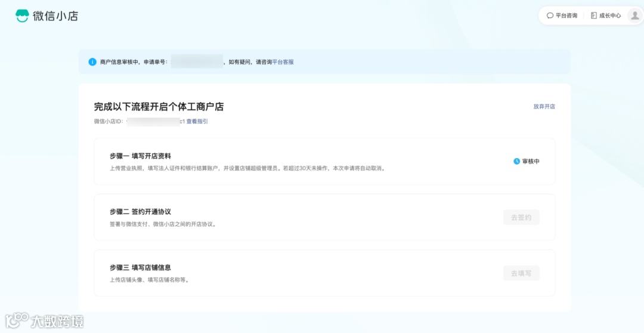
Task: Click the blue info icon in notice banner
Action: point(92,62)
